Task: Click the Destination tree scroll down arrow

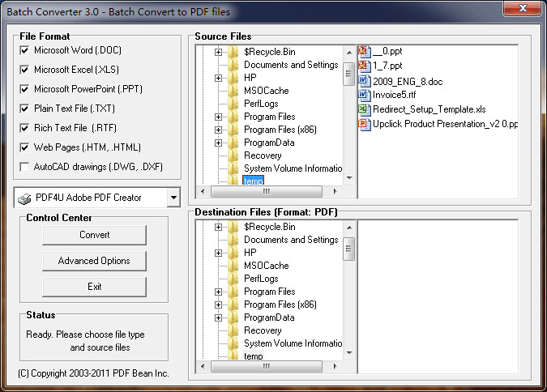Action: pos(349,353)
